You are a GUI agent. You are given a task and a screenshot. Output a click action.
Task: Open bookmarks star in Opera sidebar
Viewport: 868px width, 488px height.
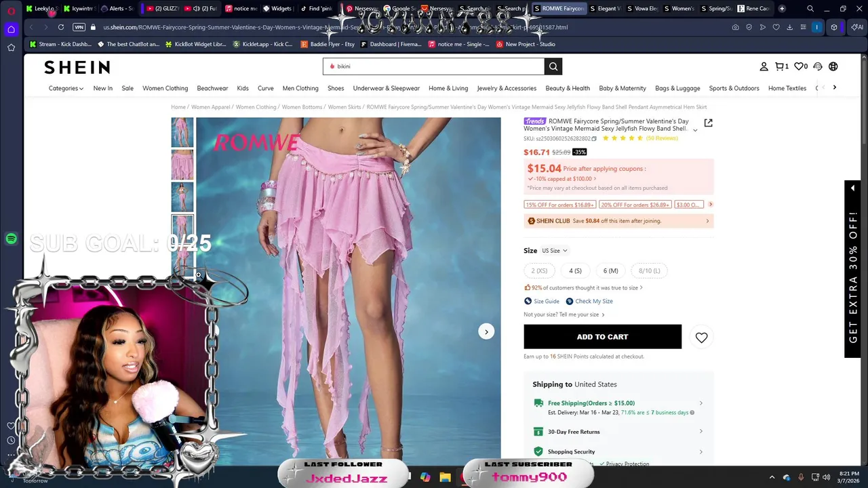(x=11, y=47)
